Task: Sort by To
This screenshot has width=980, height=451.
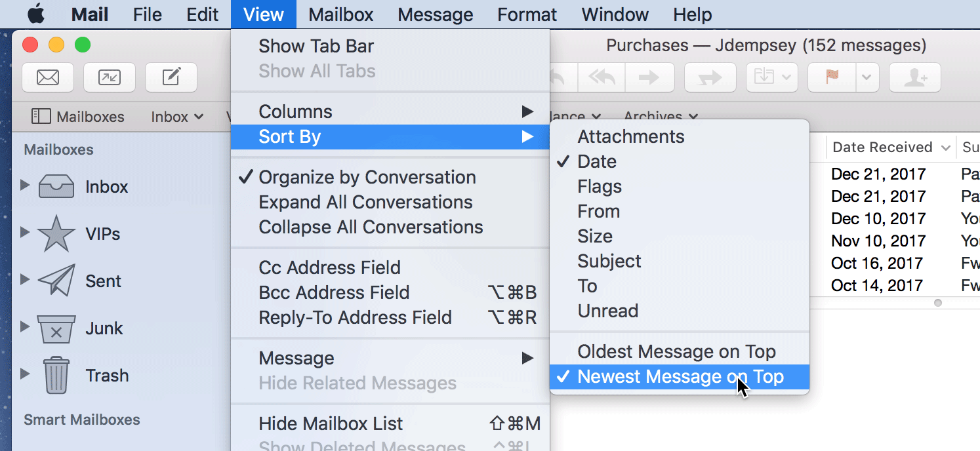Action: (x=680, y=286)
